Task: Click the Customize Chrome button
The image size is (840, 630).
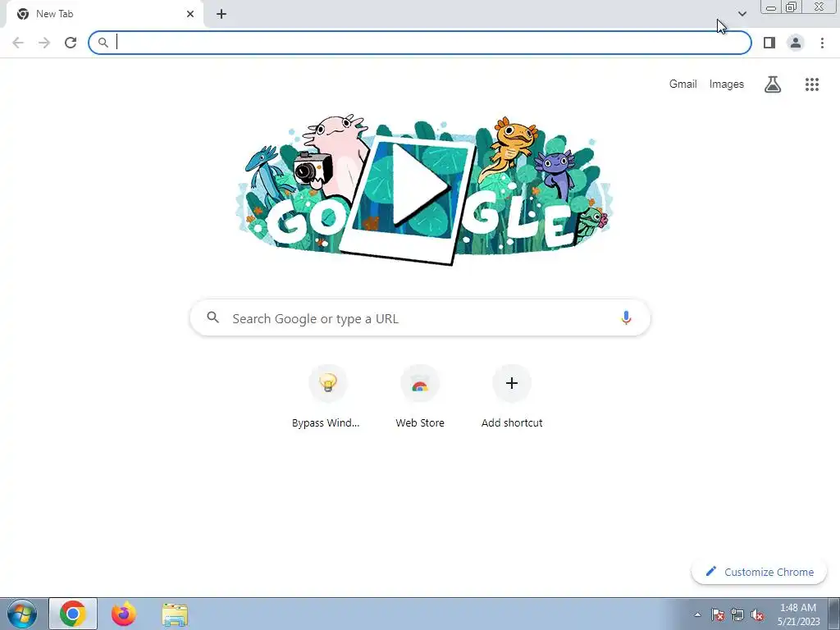Action: (x=759, y=572)
